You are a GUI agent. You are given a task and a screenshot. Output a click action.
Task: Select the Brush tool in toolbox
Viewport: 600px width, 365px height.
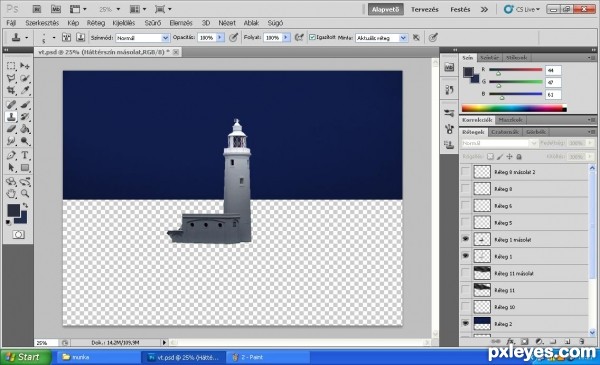tap(25, 104)
